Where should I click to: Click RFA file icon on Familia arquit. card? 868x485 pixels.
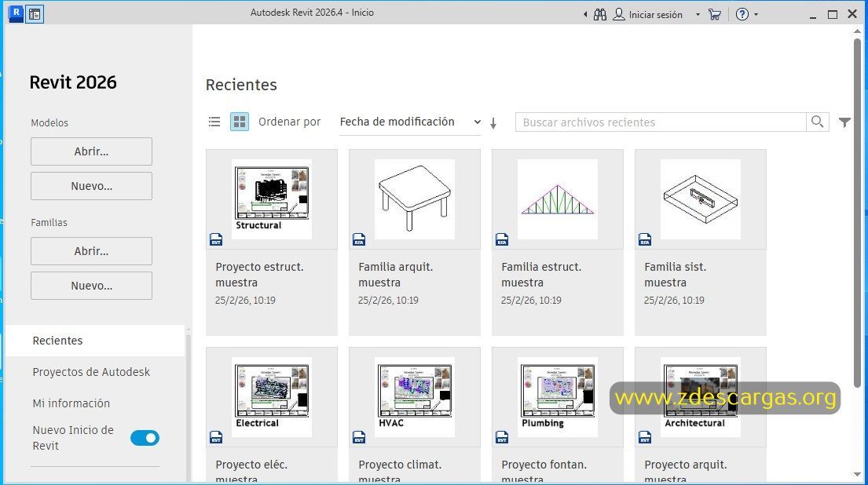click(x=359, y=239)
